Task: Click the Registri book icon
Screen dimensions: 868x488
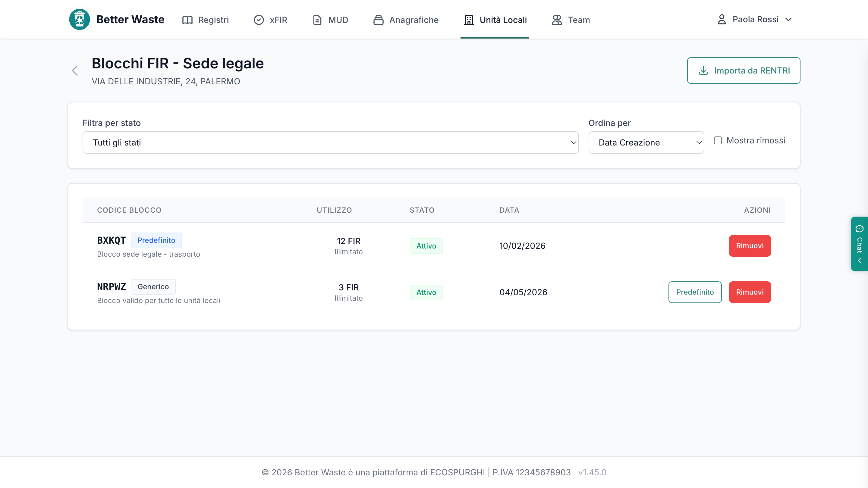Action: tap(187, 20)
